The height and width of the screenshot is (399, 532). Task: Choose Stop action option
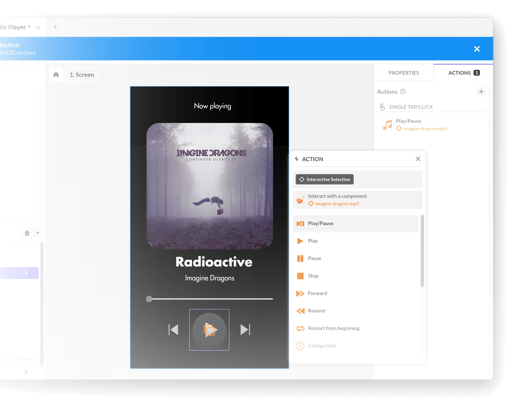pos(355,276)
